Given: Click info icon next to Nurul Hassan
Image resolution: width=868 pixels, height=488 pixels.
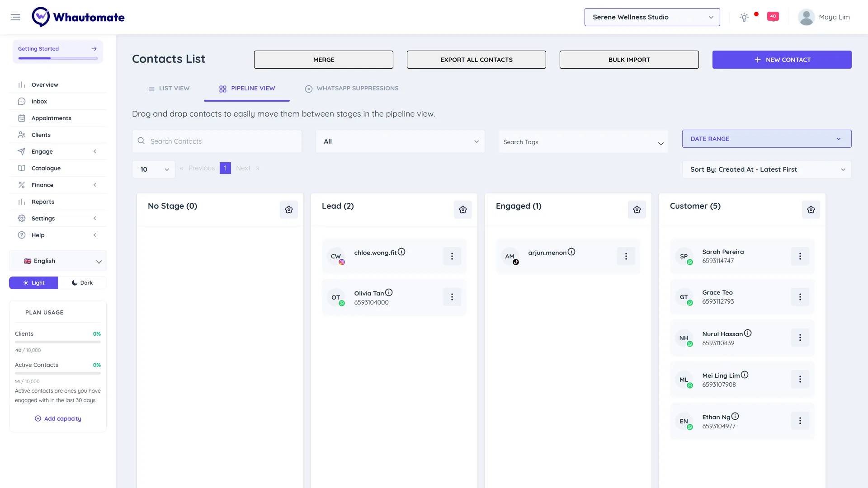Looking at the screenshot, I should click(x=748, y=333).
